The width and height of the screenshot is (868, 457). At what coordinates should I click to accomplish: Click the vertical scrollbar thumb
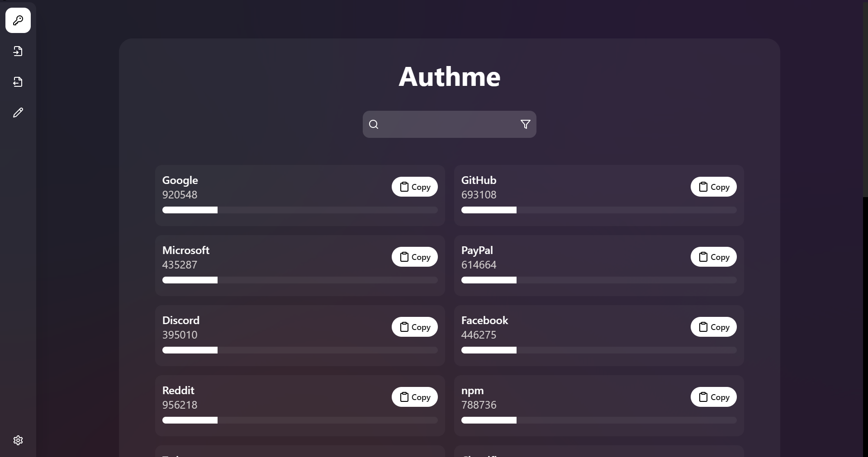tap(865, 99)
